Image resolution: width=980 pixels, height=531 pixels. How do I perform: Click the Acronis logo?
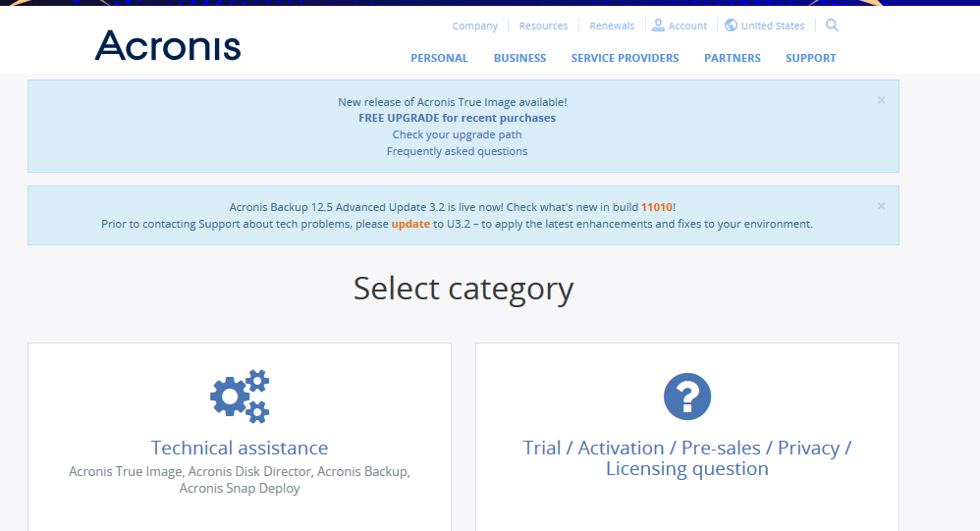point(168,45)
